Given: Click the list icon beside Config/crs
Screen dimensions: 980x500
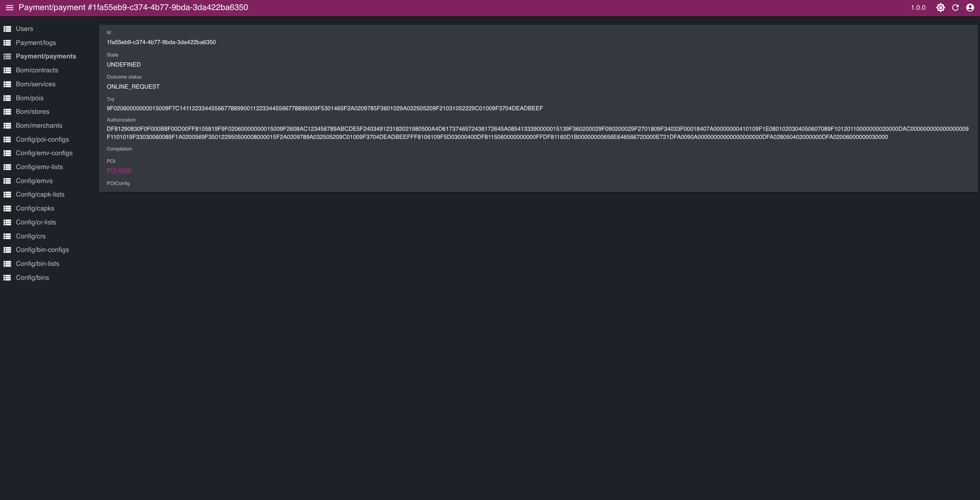Looking at the screenshot, I should point(7,236).
